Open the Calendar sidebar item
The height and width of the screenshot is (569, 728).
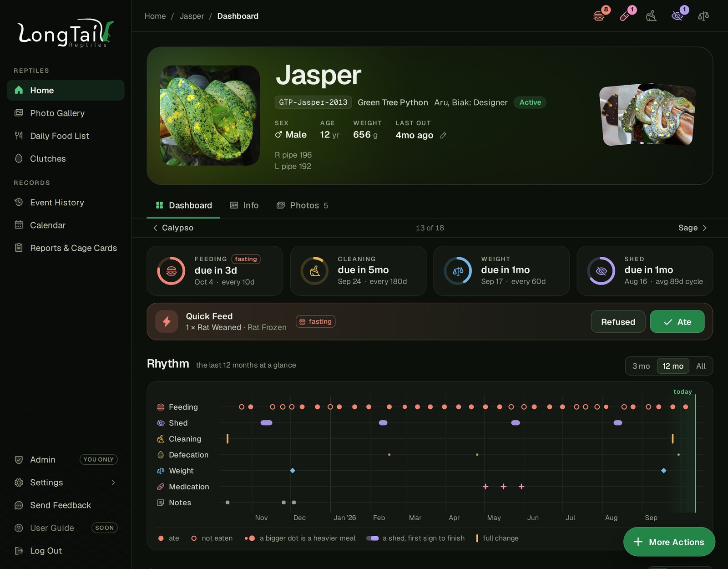(66, 225)
